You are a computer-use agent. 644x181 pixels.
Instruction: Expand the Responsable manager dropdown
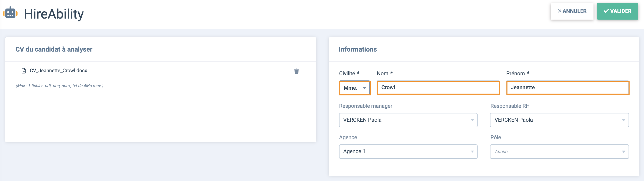pos(408,120)
